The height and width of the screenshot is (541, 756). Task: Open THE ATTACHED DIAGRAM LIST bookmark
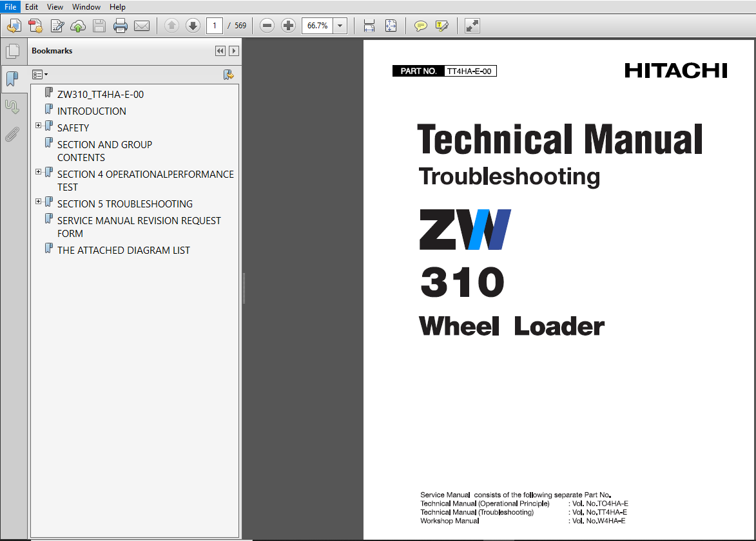click(124, 251)
